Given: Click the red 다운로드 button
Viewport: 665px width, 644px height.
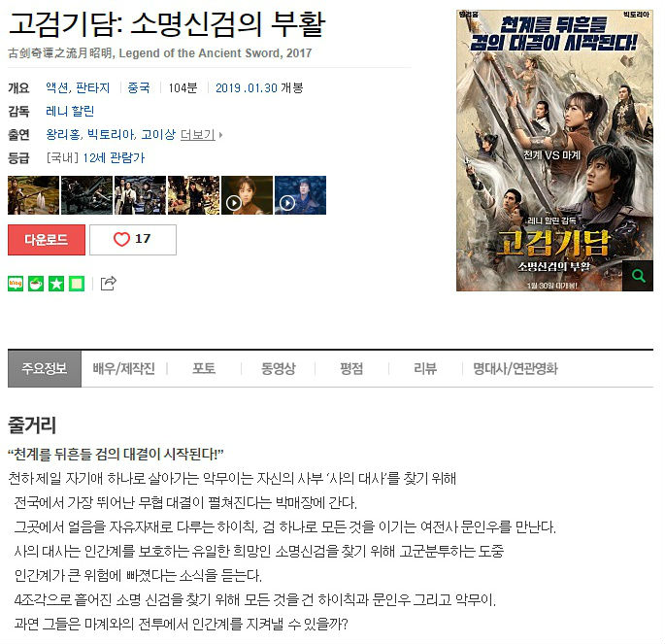Looking at the screenshot, I should tap(47, 240).
